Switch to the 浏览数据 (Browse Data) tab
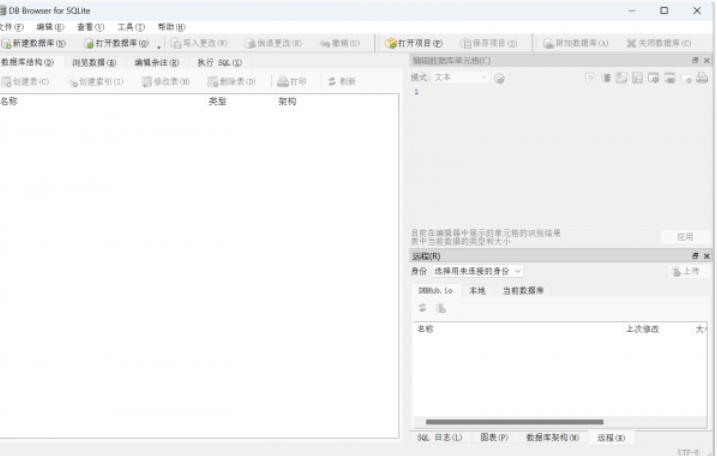This screenshot has width=717, height=456. (94, 63)
